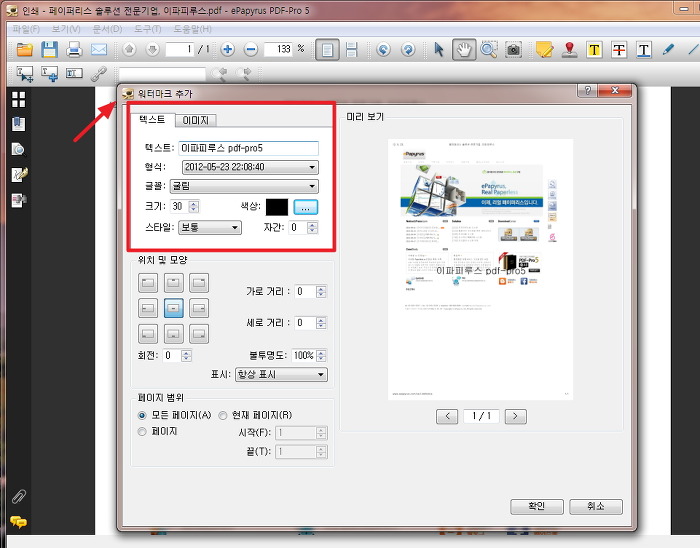Set watermark position to top-right
This screenshot has height=548, width=700.
coord(199,283)
